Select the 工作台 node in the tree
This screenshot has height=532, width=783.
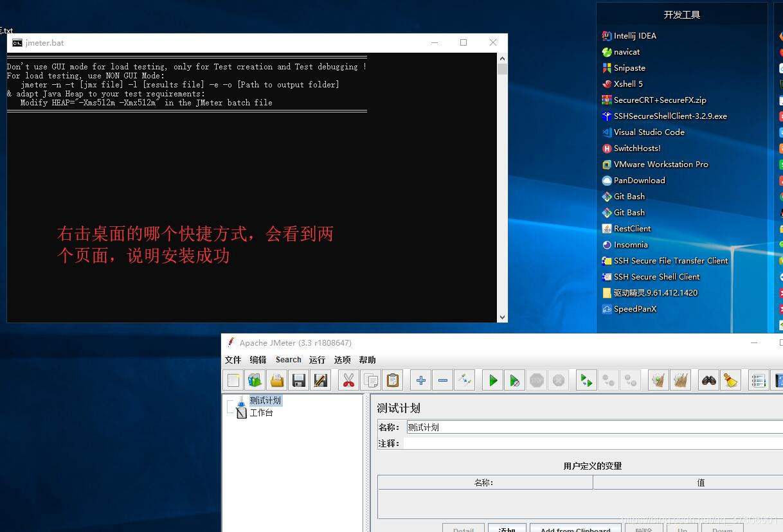click(x=261, y=412)
